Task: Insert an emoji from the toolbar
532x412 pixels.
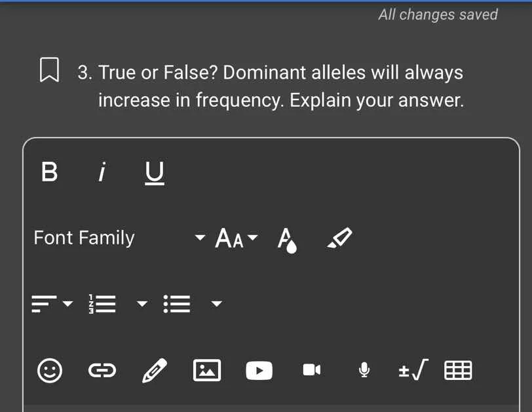Action: tap(49, 370)
